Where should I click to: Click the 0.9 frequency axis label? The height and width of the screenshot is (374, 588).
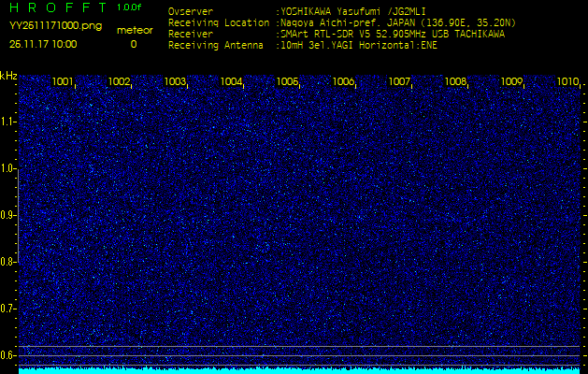point(8,215)
